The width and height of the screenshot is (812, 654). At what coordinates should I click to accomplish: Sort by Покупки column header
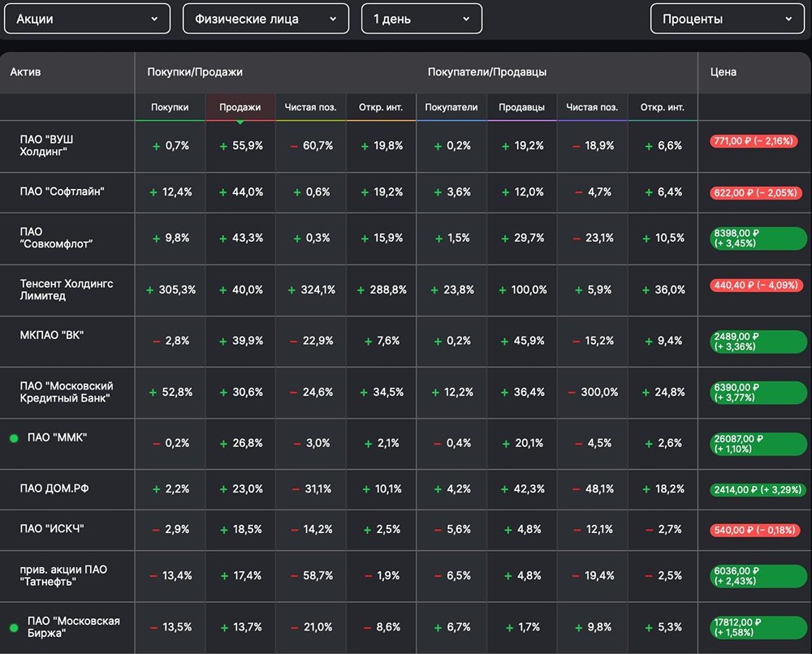point(170,107)
